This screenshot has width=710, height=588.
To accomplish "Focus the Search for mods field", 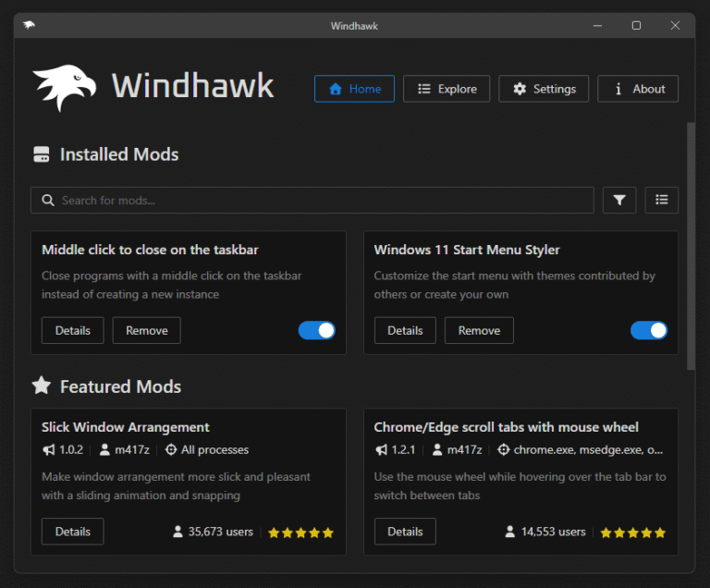I will (312, 200).
